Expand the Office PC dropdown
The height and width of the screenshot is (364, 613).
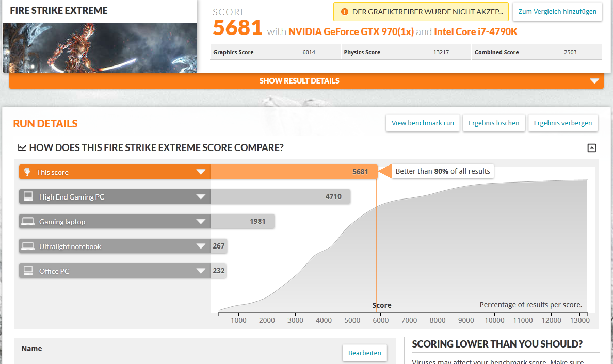tap(201, 271)
